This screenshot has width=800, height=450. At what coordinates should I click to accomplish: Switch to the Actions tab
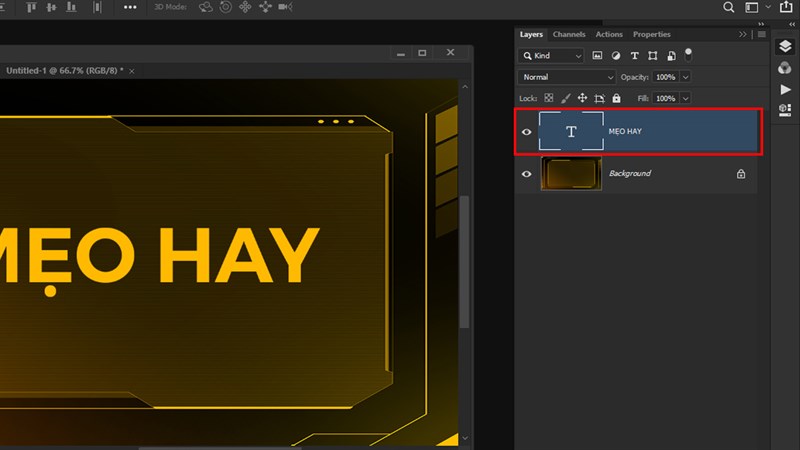(x=609, y=34)
